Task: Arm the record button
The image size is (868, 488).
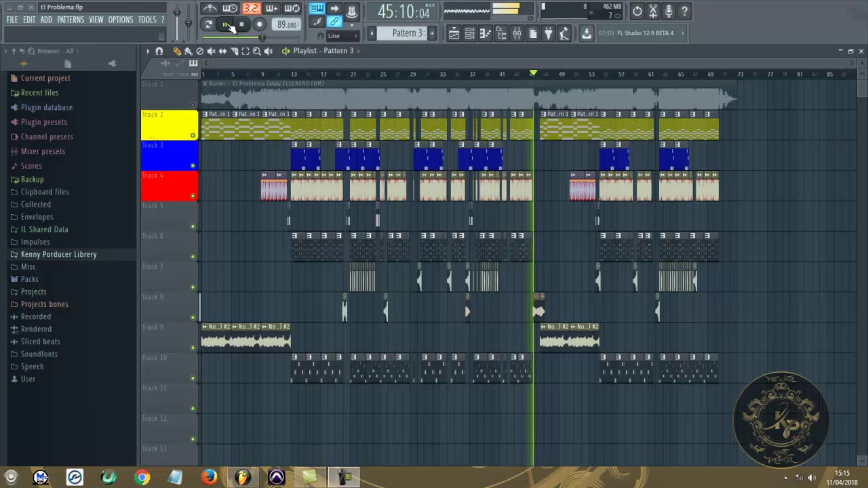Action: [259, 24]
